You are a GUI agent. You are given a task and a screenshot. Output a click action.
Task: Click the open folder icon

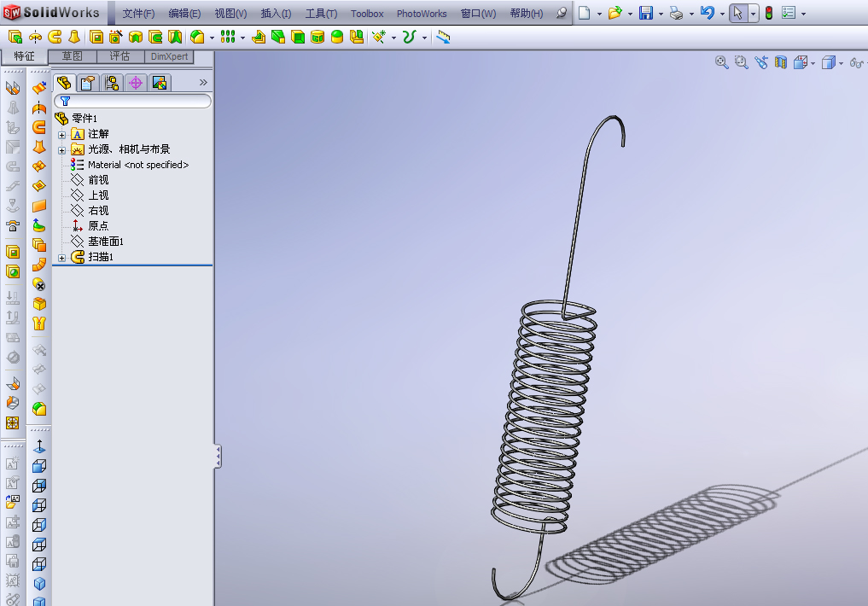click(x=615, y=13)
